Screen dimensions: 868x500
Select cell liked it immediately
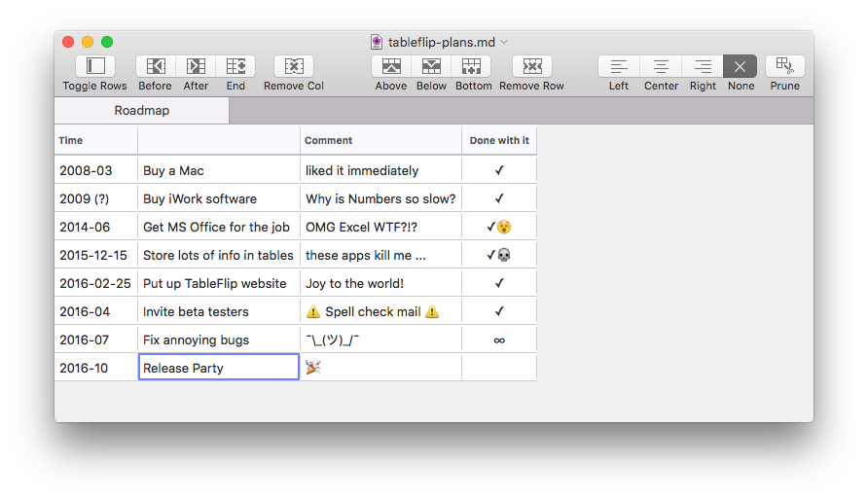click(380, 170)
